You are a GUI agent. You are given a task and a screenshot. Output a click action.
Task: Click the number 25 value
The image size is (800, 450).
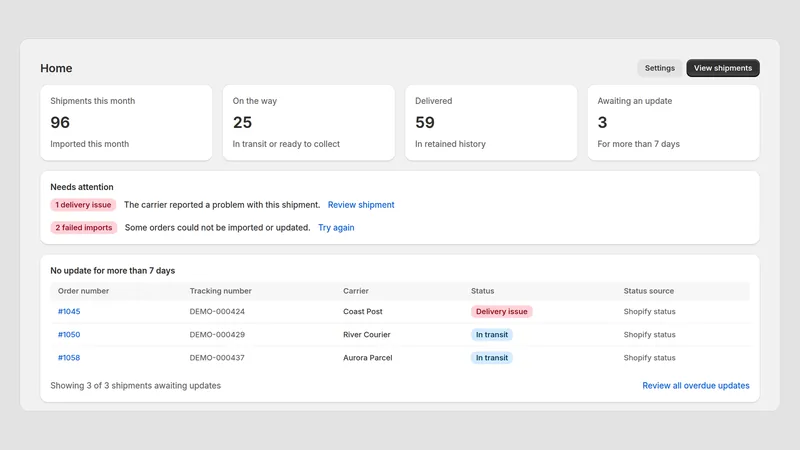(x=242, y=122)
